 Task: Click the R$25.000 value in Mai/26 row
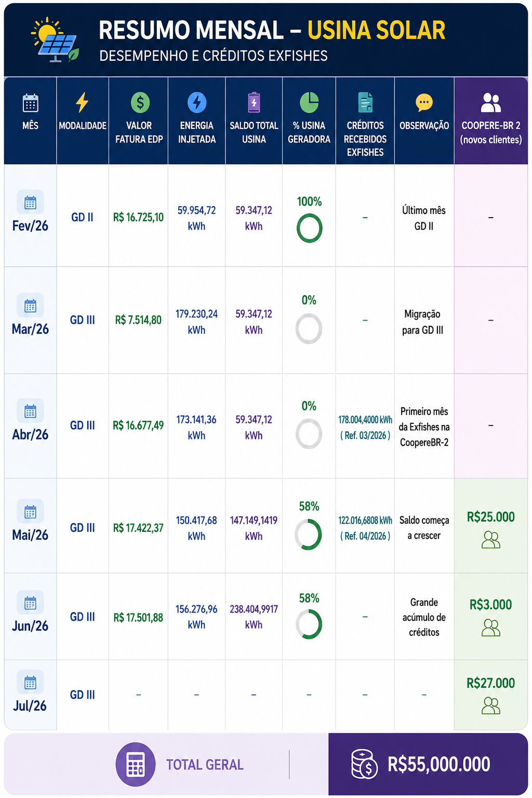[x=491, y=517]
